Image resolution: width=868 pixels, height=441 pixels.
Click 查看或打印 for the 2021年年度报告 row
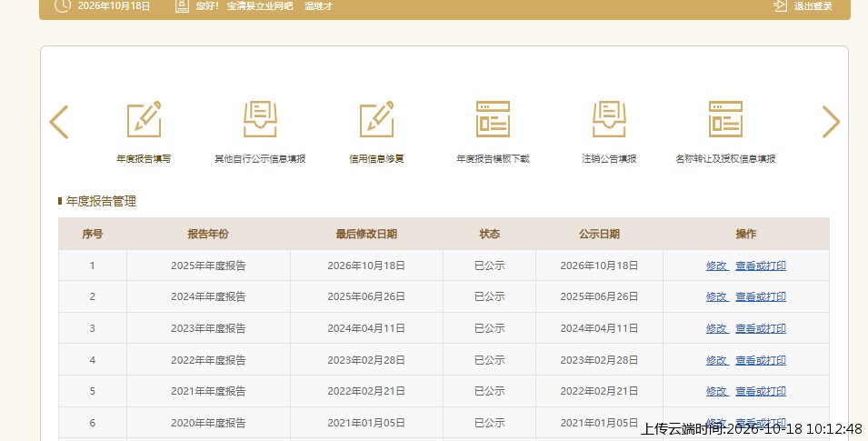click(761, 391)
